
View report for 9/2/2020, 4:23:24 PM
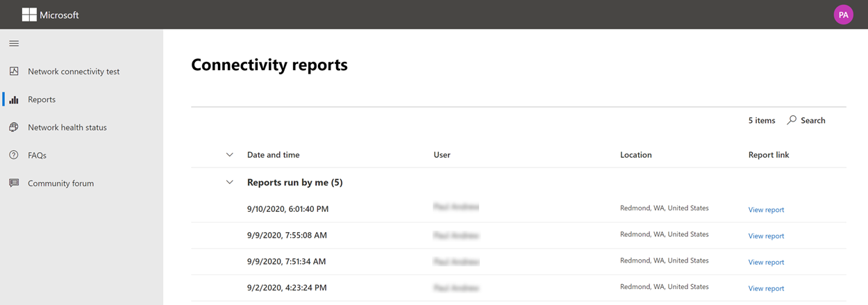(766, 288)
